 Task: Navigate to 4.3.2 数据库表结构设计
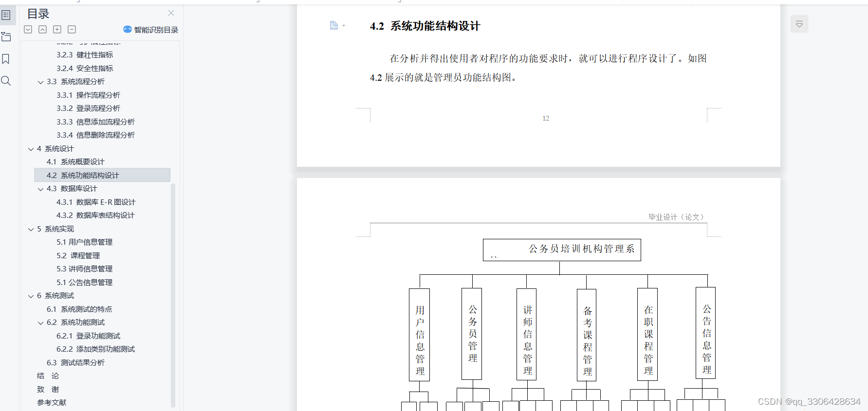click(95, 215)
